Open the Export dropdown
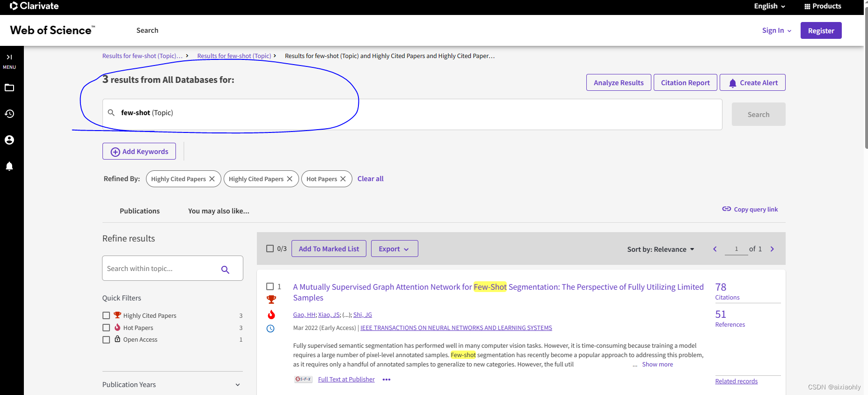This screenshot has width=868, height=395. (x=394, y=249)
